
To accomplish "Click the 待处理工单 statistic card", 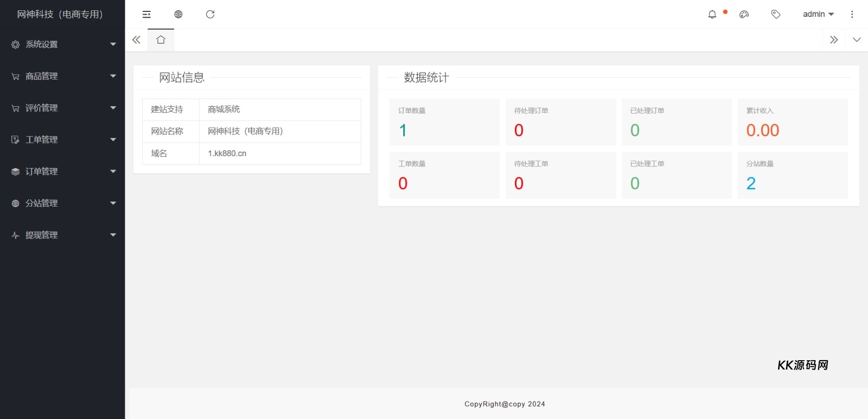I will [x=561, y=175].
